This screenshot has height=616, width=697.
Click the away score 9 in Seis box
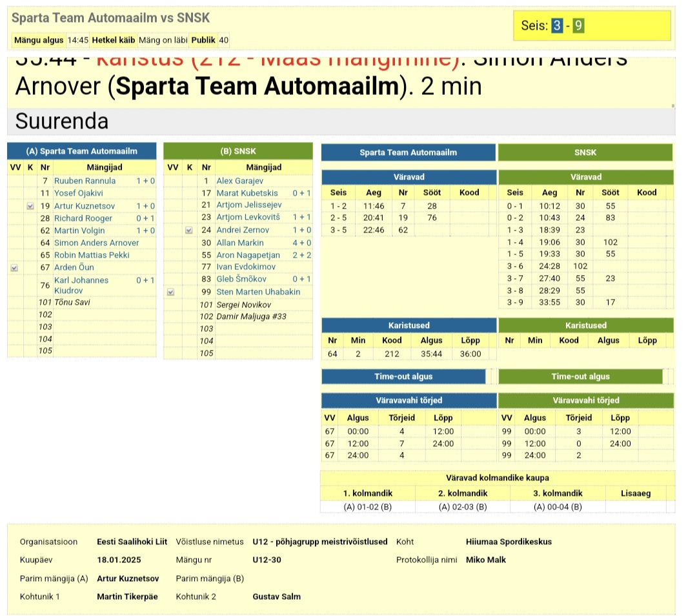578,26
